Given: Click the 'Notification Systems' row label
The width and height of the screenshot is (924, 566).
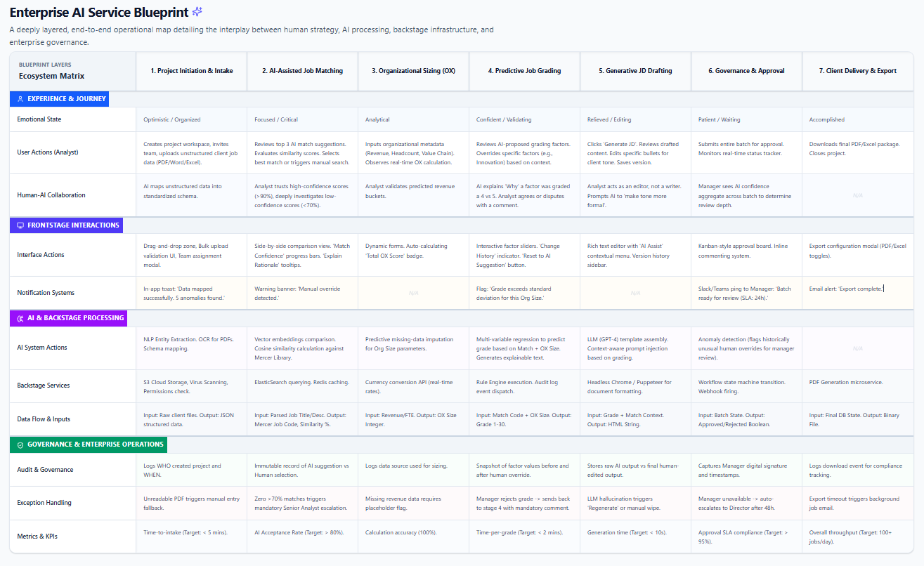Looking at the screenshot, I should pos(46,293).
